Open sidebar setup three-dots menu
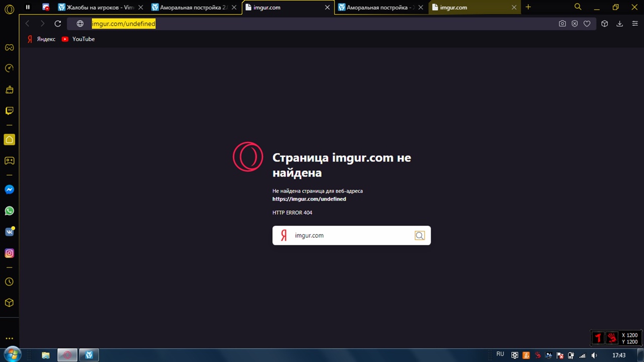Image resolution: width=644 pixels, height=362 pixels. 9,338
